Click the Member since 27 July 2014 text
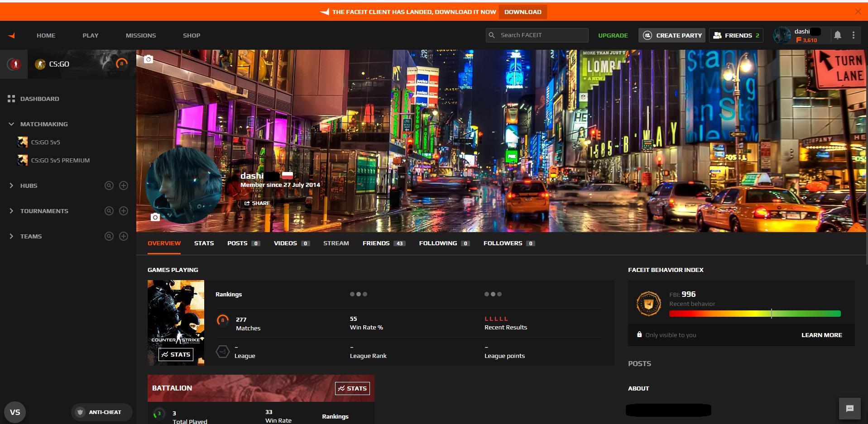Screen dimensions: 868x424 (x=280, y=185)
